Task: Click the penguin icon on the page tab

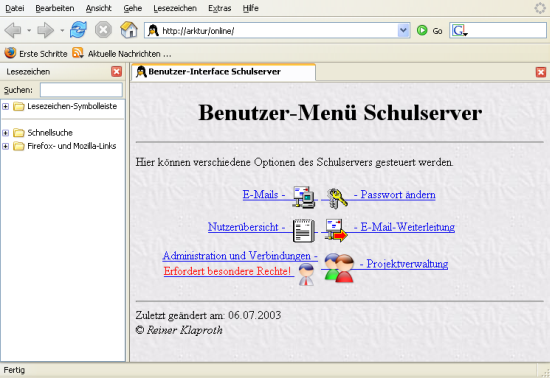Action: pos(141,72)
